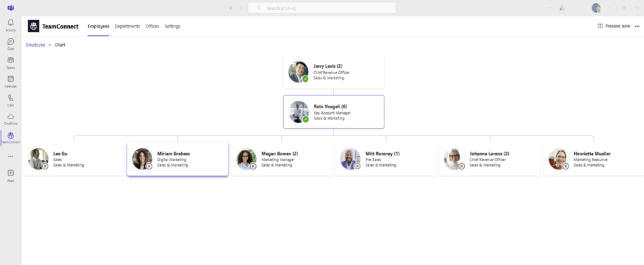Viewport: 644px width, 265px height.
Task: Select the Miriam Graham name
Action: coord(174,154)
